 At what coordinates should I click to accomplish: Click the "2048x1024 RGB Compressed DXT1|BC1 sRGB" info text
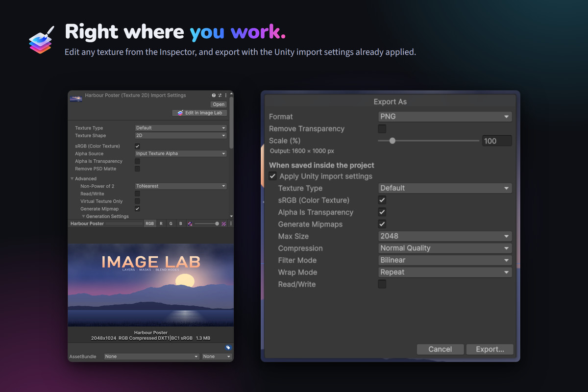[x=141, y=338]
